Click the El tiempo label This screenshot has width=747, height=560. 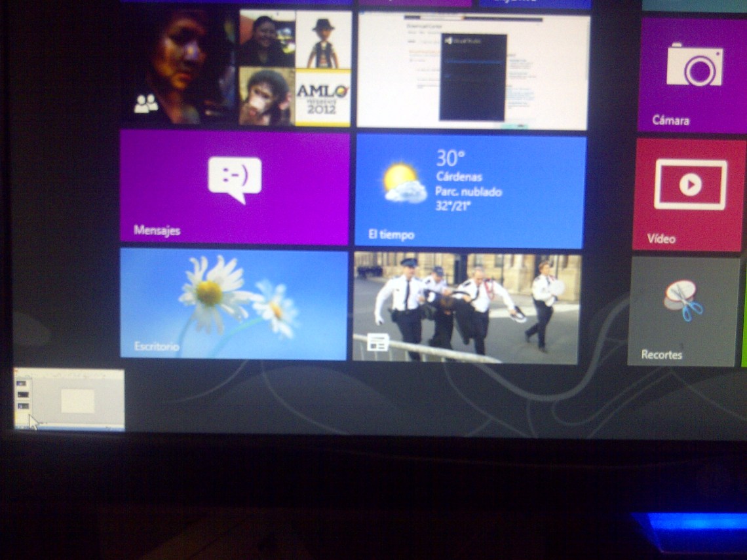[391, 234]
